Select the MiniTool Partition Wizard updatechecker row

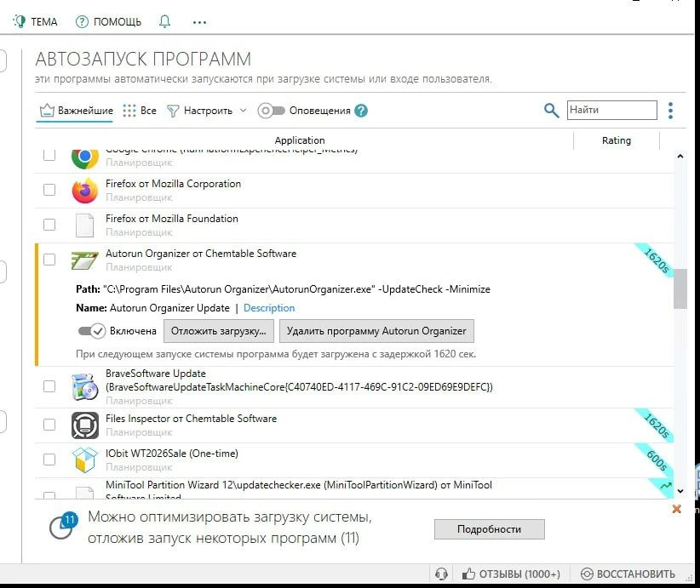[x=354, y=488]
